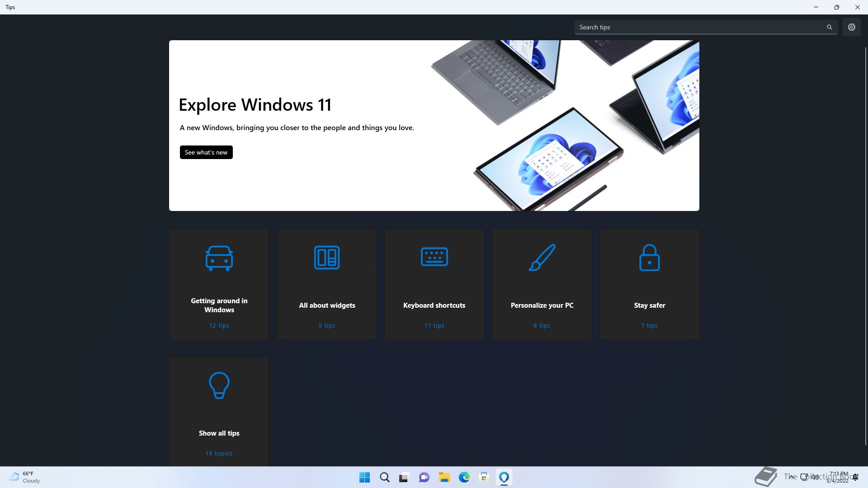Restore down the Tips window
Screen dimensions: 868x488
[x=837, y=7]
